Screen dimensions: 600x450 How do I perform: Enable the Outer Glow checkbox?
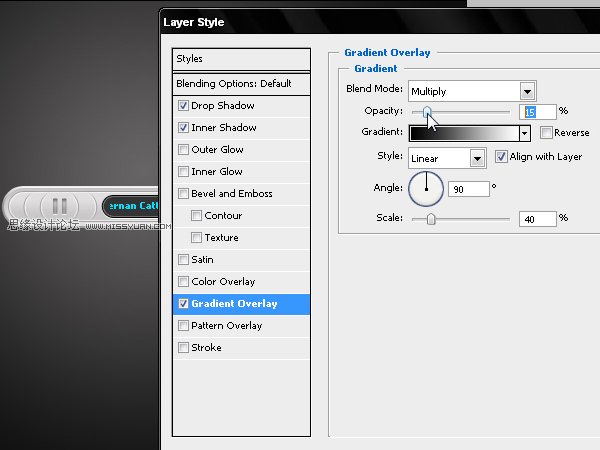pos(183,149)
